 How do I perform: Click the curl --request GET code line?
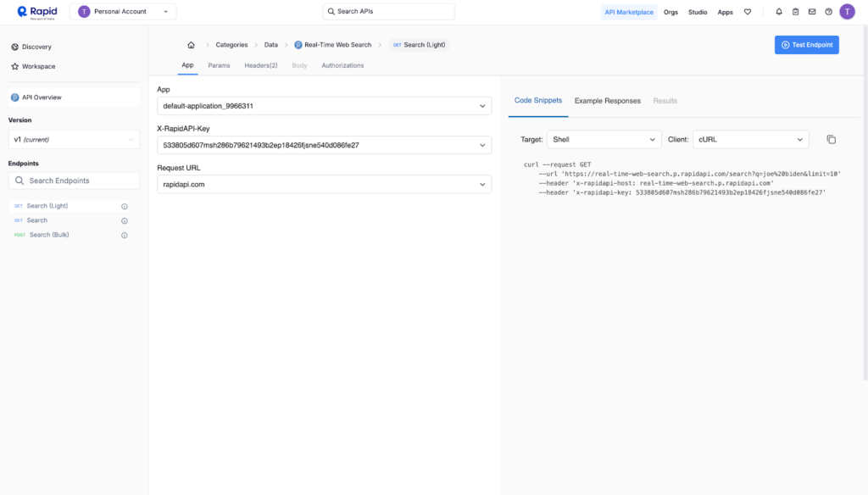pyautogui.click(x=558, y=164)
